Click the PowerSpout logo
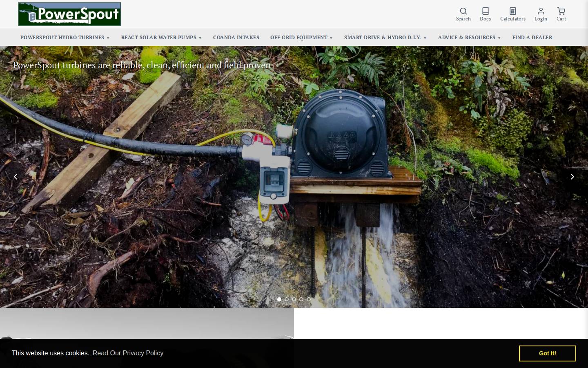This screenshot has height=368, width=588. point(69,14)
